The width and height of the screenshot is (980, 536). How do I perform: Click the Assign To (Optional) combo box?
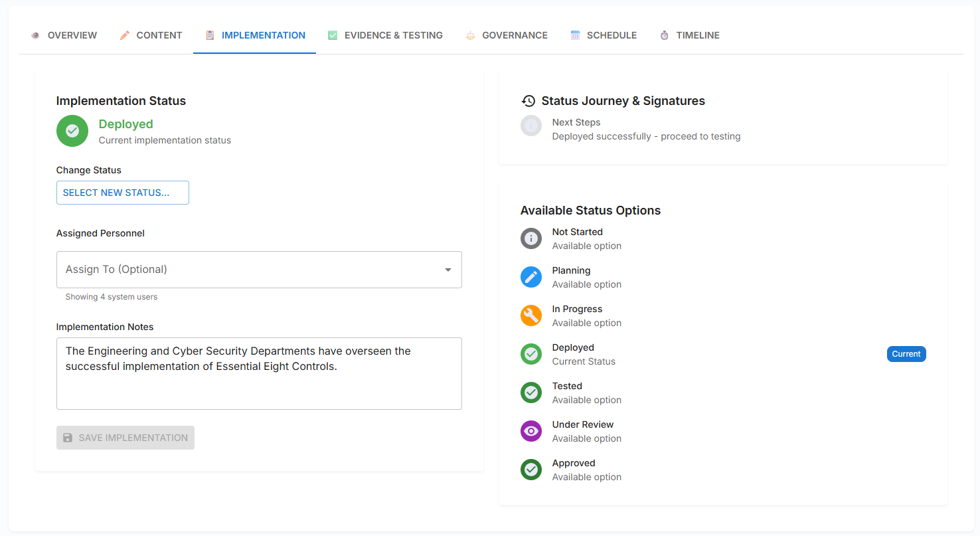[246, 270]
